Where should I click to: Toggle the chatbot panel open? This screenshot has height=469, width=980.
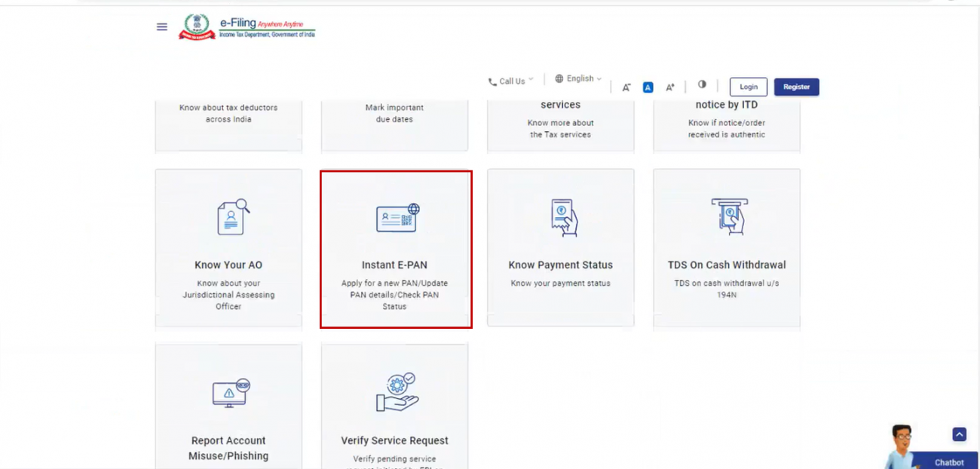(948, 462)
